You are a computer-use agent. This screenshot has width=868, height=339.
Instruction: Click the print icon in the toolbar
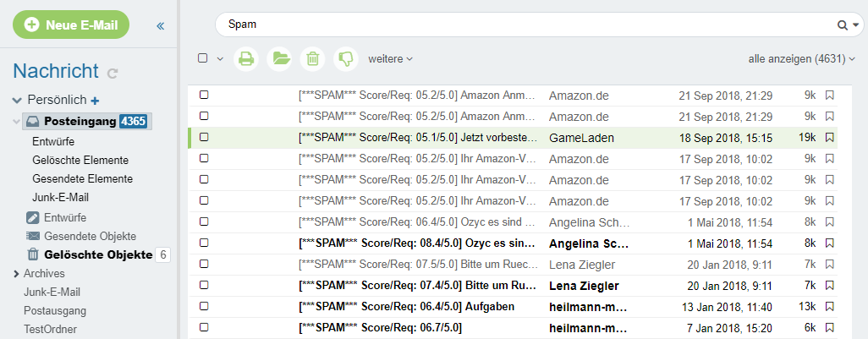(x=245, y=58)
